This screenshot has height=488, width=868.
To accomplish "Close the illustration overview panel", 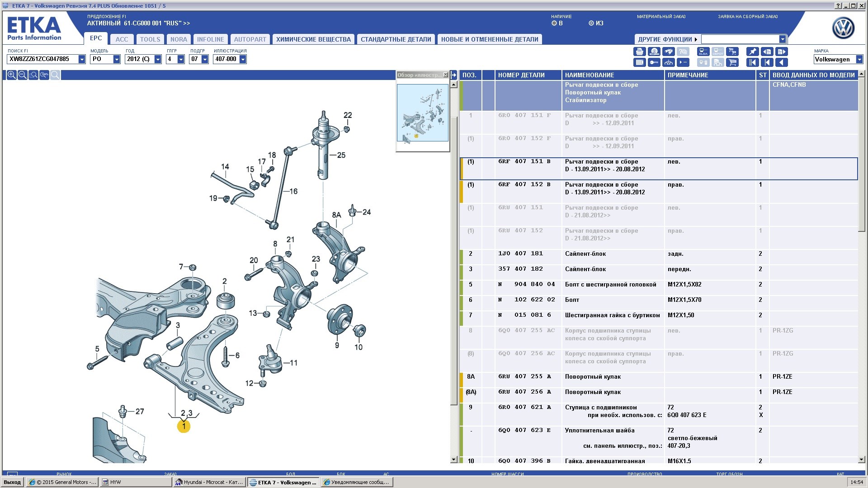I will pos(446,75).
